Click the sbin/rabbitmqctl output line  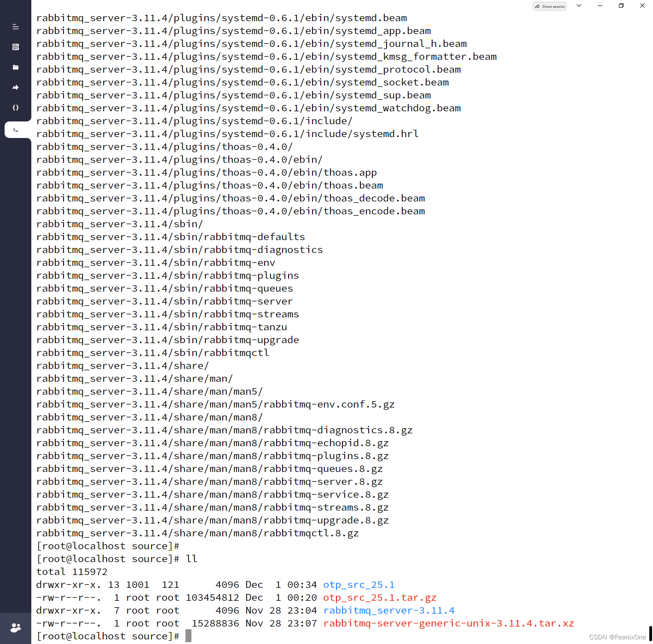coord(153,353)
